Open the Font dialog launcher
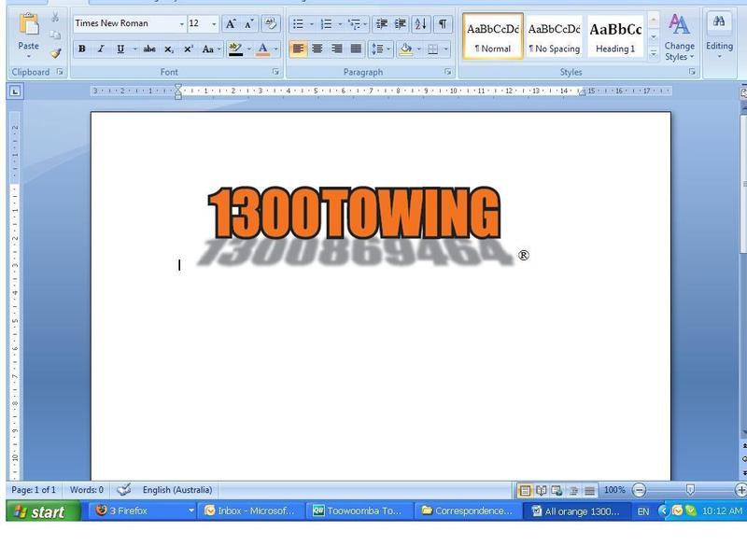Image resolution: width=747 pixels, height=560 pixels. tap(275, 72)
